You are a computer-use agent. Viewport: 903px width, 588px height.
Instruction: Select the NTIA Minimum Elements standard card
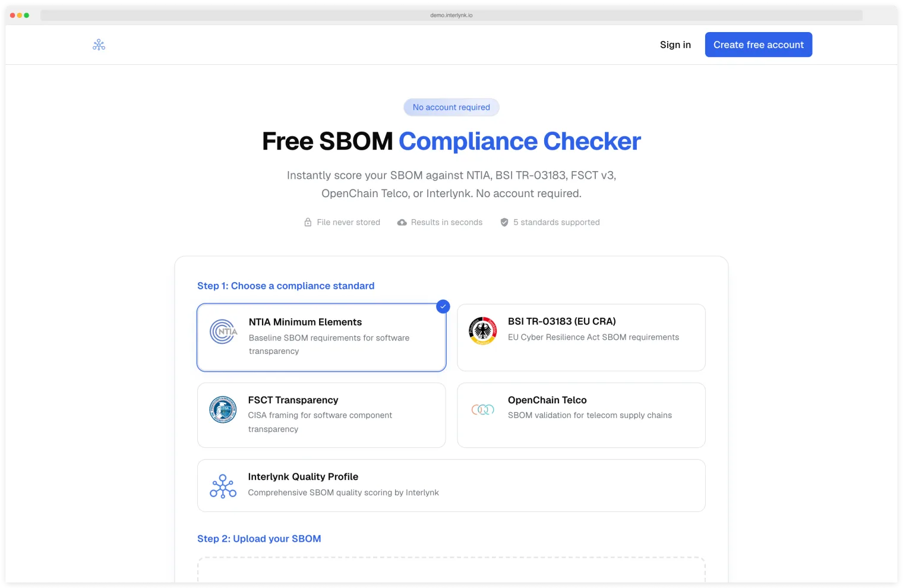point(321,337)
